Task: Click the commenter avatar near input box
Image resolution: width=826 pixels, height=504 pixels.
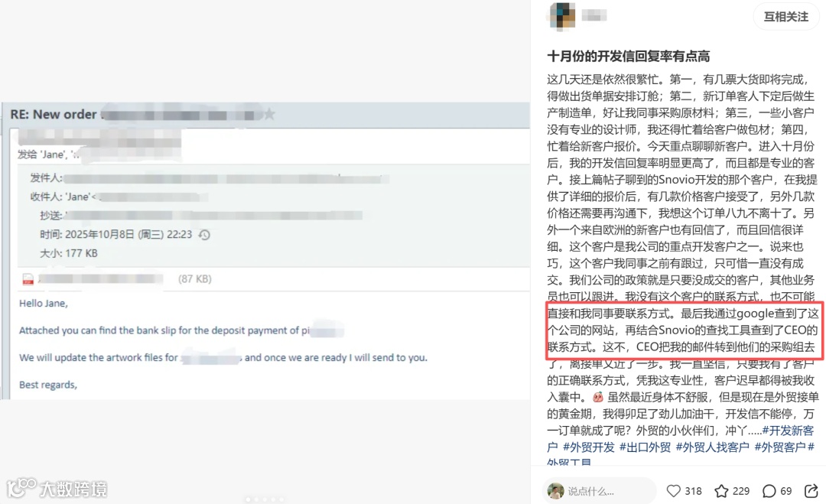Action: 555,491
